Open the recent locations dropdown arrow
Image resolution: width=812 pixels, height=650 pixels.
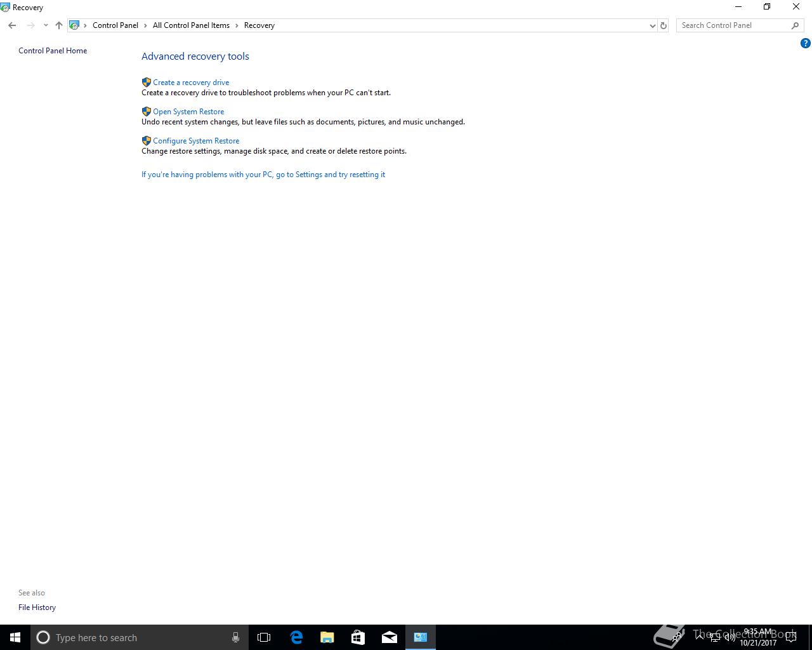click(x=46, y=25)
